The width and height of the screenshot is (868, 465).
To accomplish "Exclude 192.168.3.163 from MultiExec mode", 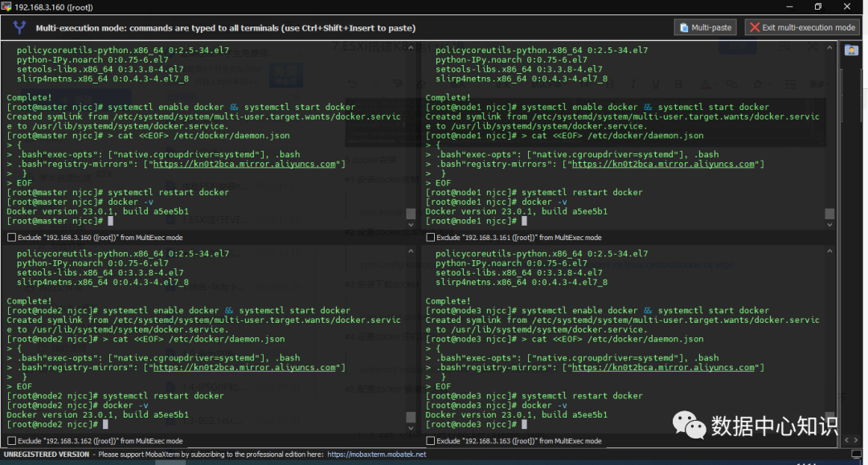I will click(430, 441).
